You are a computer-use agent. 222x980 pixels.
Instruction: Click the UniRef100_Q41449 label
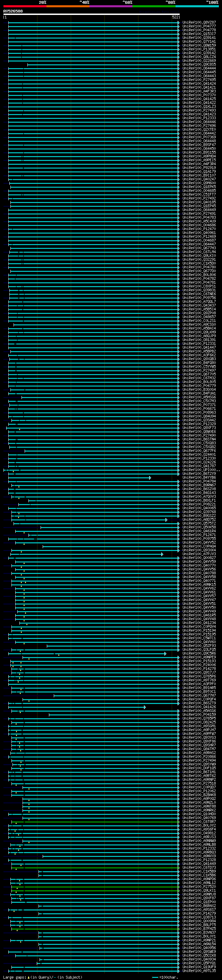199,864
